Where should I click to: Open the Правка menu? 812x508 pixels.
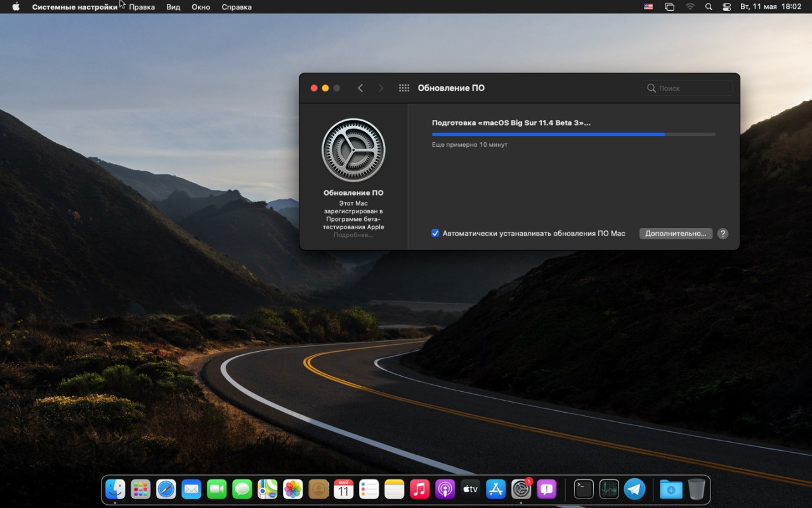142,7
